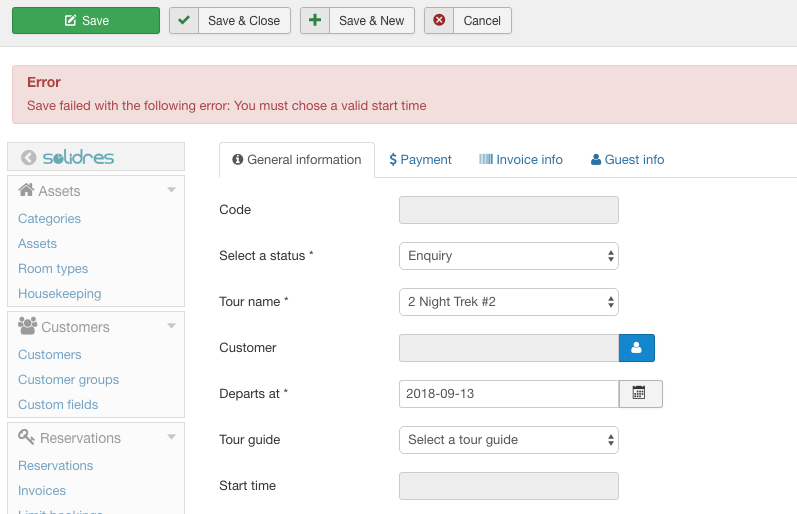Switch to the Guest info tab
This screenshot has width=797, height=514.
[x=627, y=160]
